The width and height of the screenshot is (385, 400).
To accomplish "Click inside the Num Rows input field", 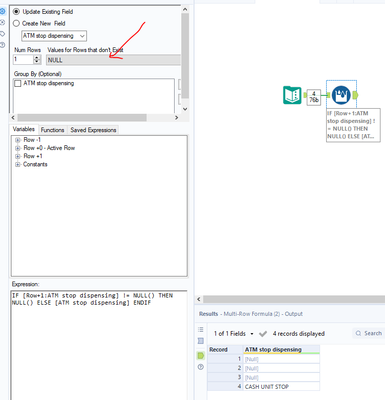I will click(x=23, y=60).
